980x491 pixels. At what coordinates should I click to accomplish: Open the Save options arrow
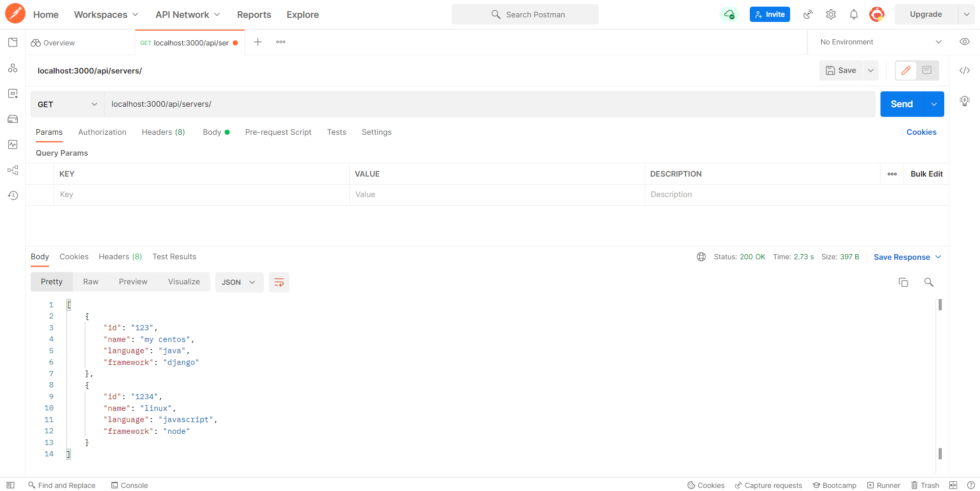pyautogui.click(x=871, y=70)
